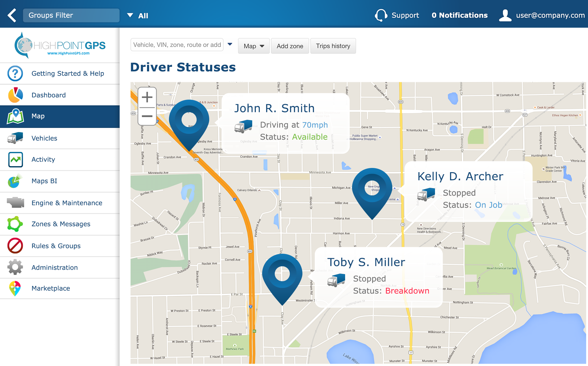Open Dashboard pie chart icon

[x=15, y=95]
